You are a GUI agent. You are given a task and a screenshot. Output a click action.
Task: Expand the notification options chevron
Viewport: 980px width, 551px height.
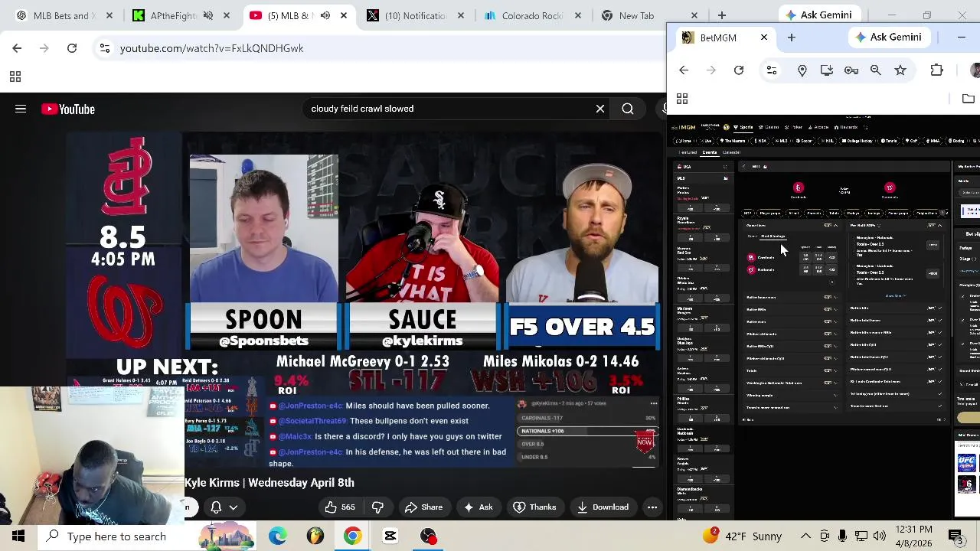point(234,507)
